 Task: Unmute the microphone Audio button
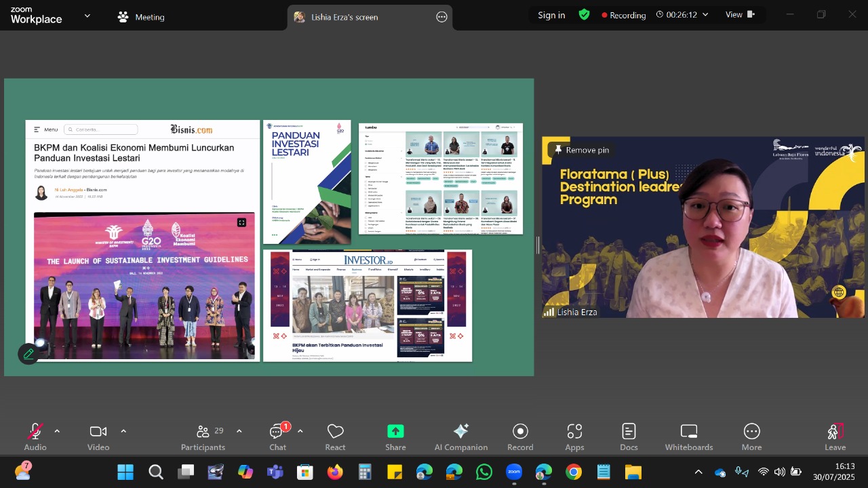pyautogui.click(x=35, y=437)
